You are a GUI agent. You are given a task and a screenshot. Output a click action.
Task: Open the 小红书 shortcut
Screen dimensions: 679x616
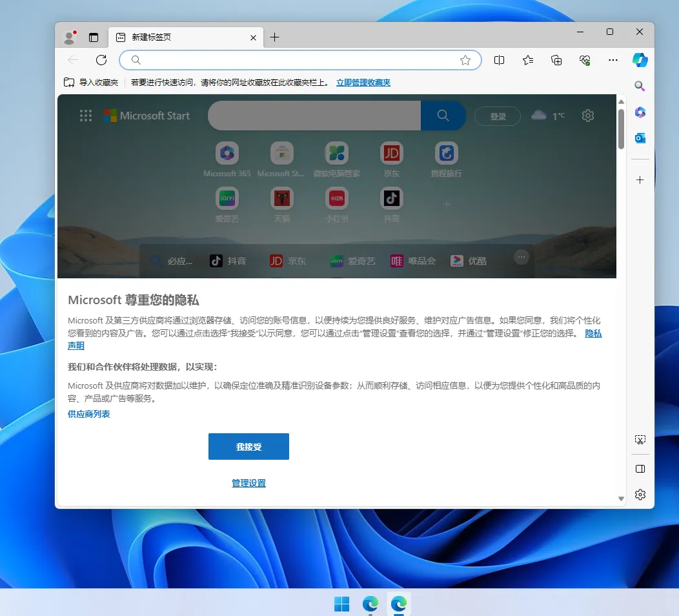point(336,199)
